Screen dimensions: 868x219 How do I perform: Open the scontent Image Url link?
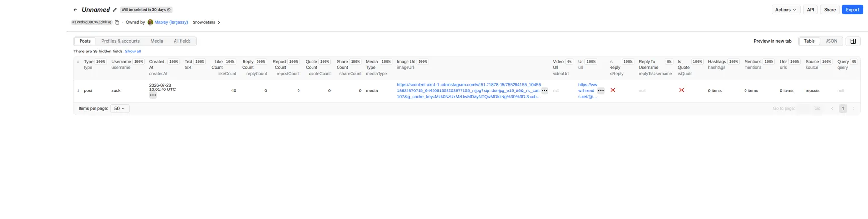469,90
